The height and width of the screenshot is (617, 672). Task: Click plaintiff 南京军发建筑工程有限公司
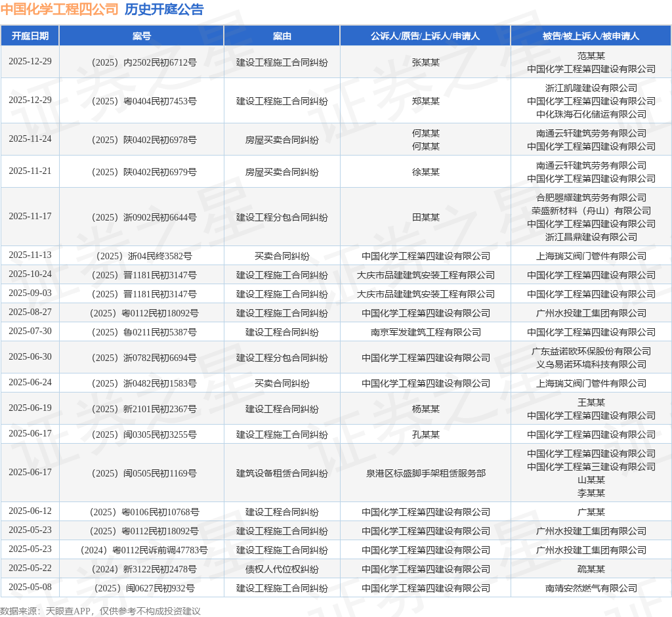425,332
